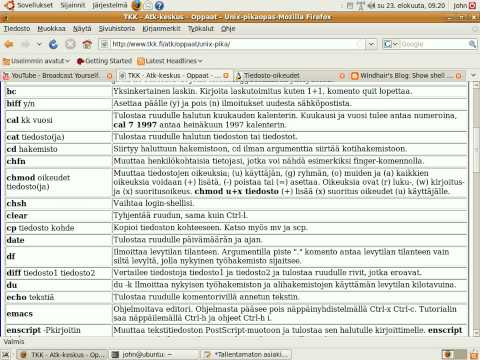
Task: Click the 'emacs' command cell text
Action: 20,314
